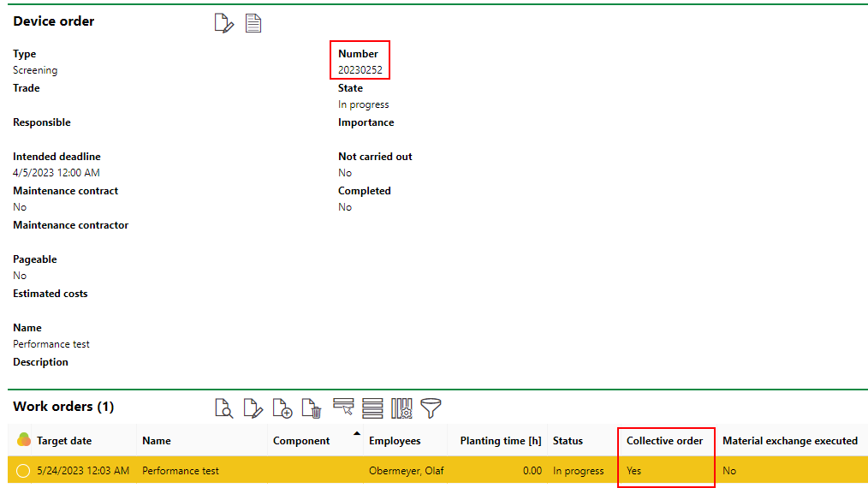Click employee Obermeyer, Olaf in the row
Image resolution: width=868 pixels, height=488 pixels.
[406, 471]
